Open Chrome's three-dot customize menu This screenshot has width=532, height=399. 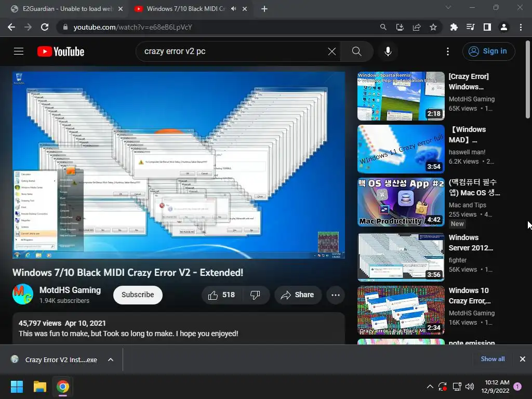point(521,27)
